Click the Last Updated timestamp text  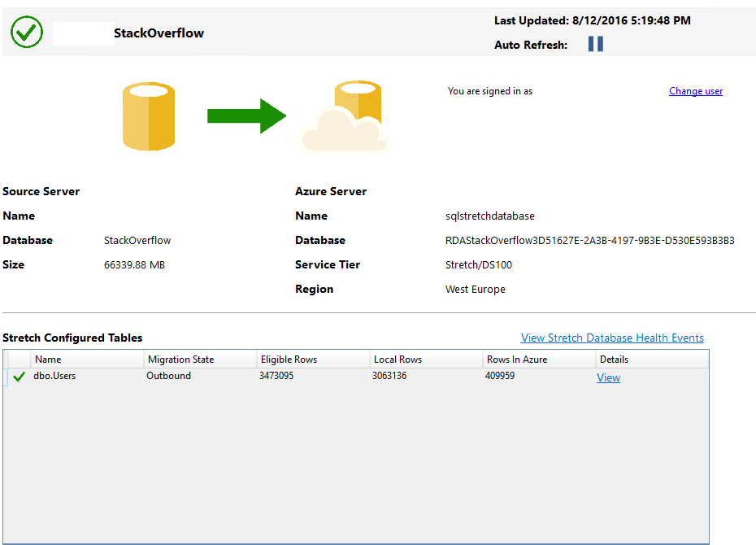pyautogui.click(x=592, y=20)
